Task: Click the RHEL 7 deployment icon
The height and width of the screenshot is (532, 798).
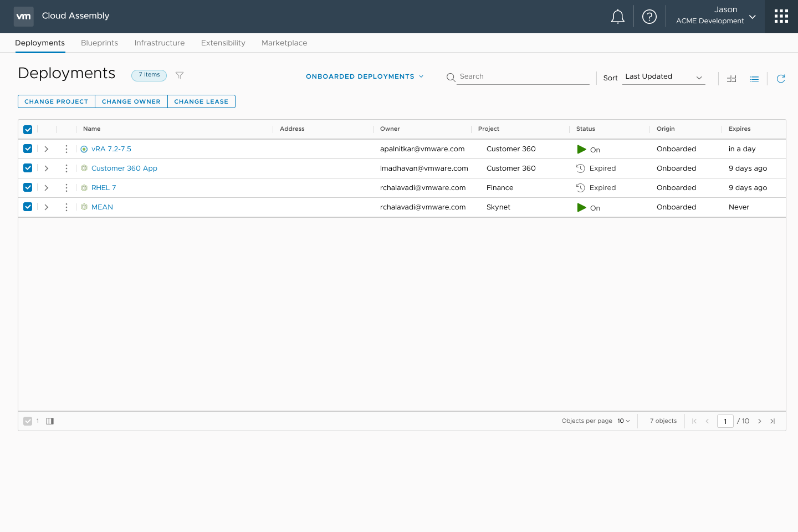Action: (84, 187)
